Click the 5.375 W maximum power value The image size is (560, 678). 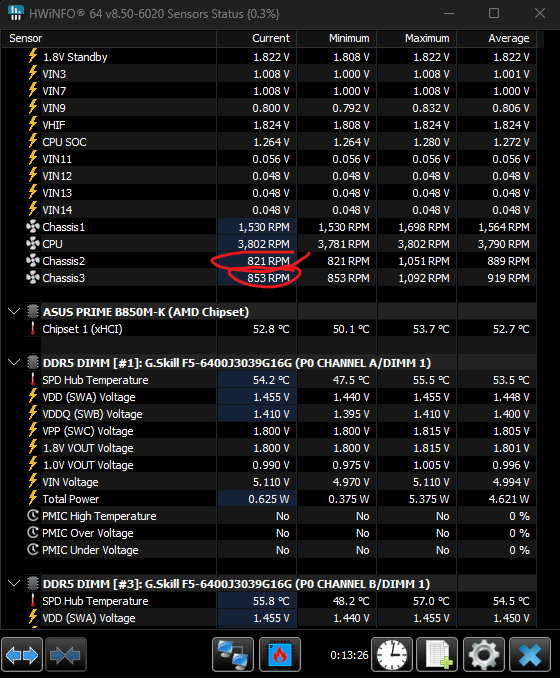(x=429, y=499)
